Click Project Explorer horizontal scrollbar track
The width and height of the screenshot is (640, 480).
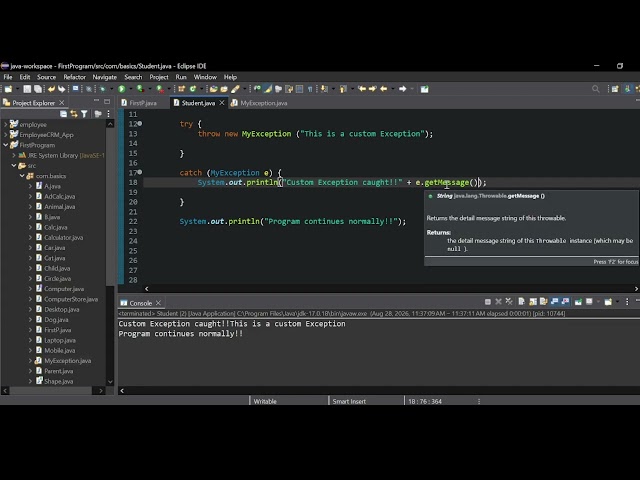(51, 391)
